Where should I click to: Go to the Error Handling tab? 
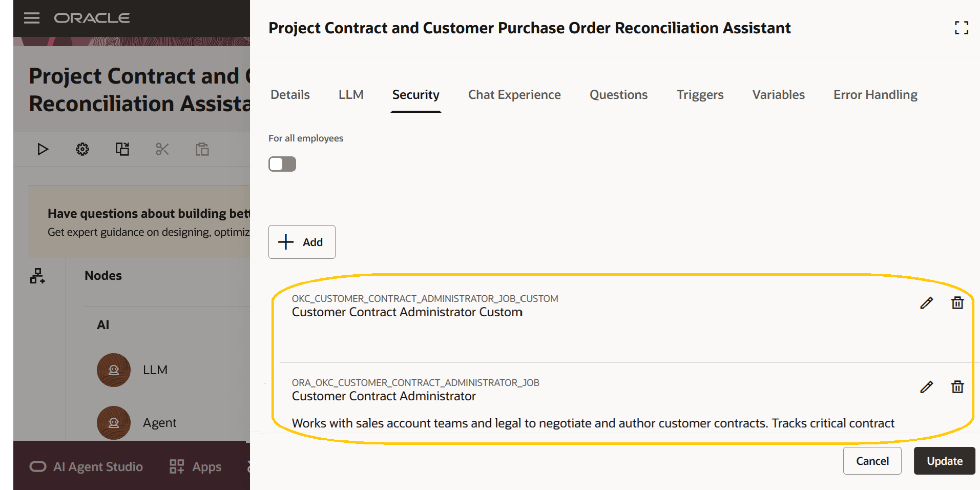pos(875,95)
